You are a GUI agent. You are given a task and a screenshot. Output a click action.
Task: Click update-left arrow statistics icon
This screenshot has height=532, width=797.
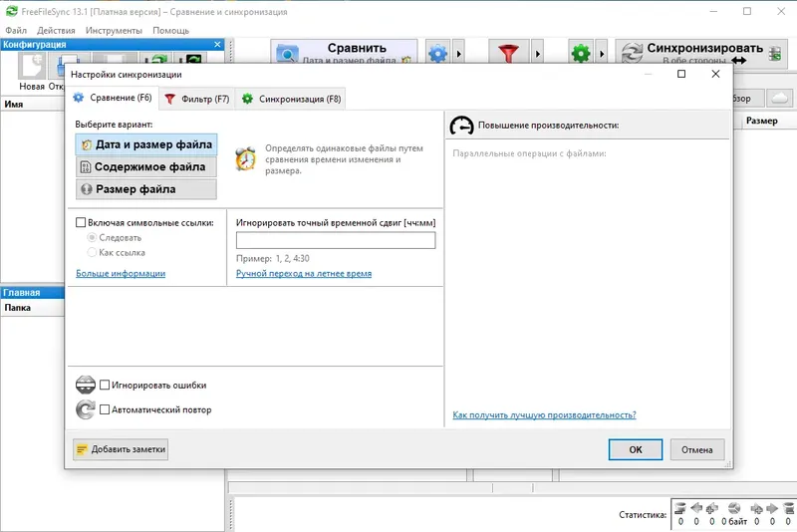click(696, 508)
